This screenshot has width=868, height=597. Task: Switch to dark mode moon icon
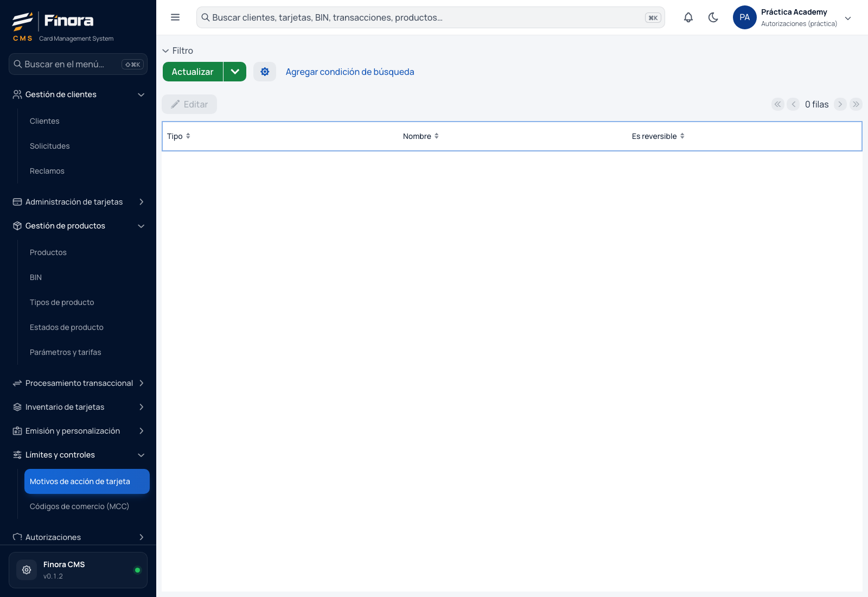pos(713,17)
